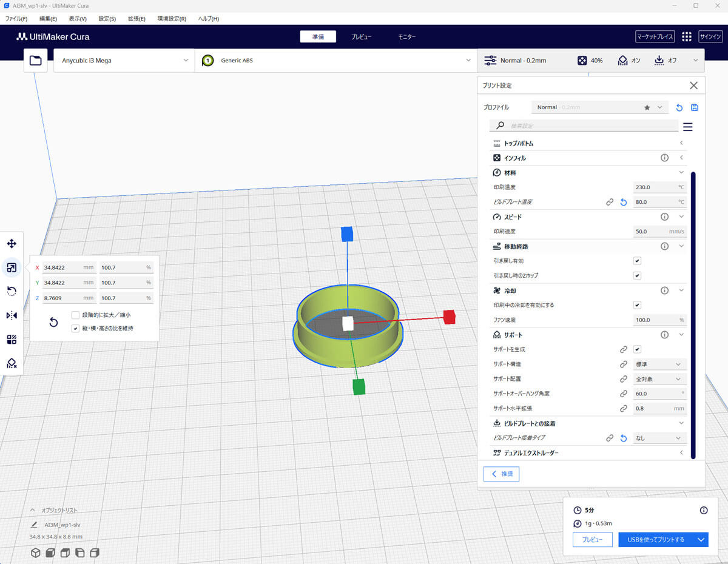Open settings visibility hamburger menu
Screen dimensions: 728x564
(687, 127)
